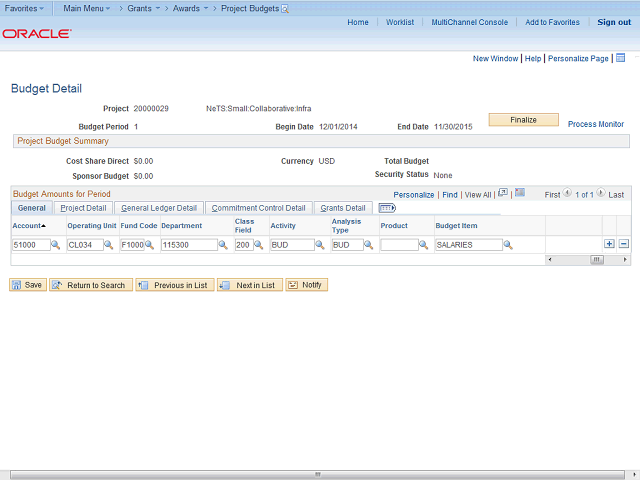The height and width of the screenshot is (480, 640).
Task: Open the Product lookup magnifier
Action: pos(425,245)
